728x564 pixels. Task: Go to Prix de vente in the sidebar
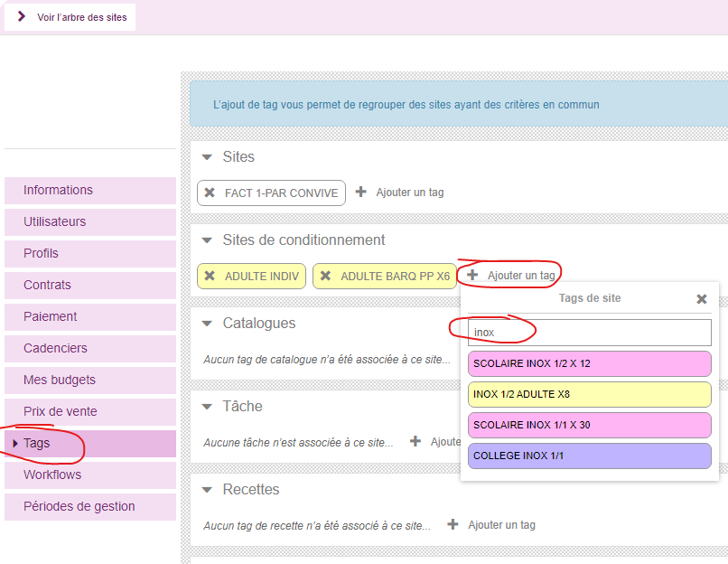coord(90,411)
